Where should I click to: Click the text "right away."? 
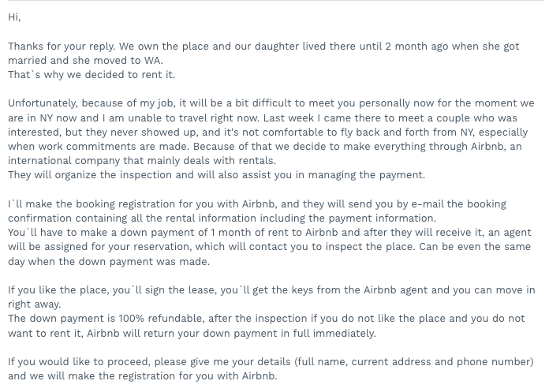(x=35, y=304)
